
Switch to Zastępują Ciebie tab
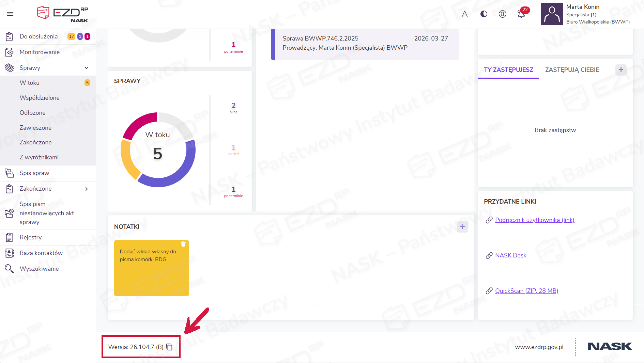click(x=572, y=70)
